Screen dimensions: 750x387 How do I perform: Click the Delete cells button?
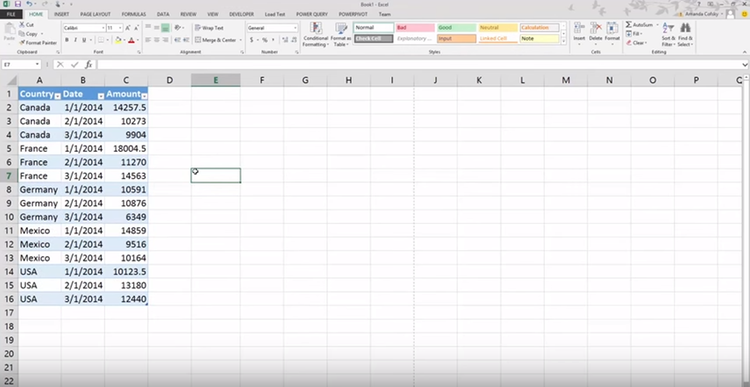(x=596, y=33)
